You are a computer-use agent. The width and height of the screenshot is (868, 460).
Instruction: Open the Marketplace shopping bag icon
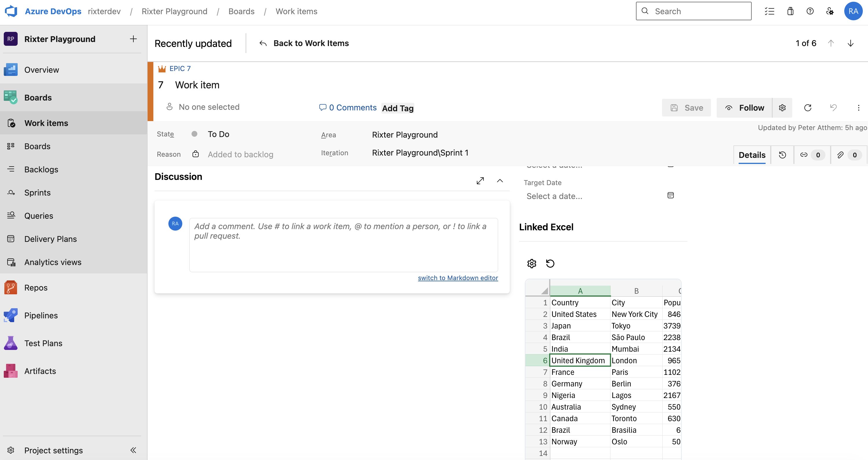[790, 11]
